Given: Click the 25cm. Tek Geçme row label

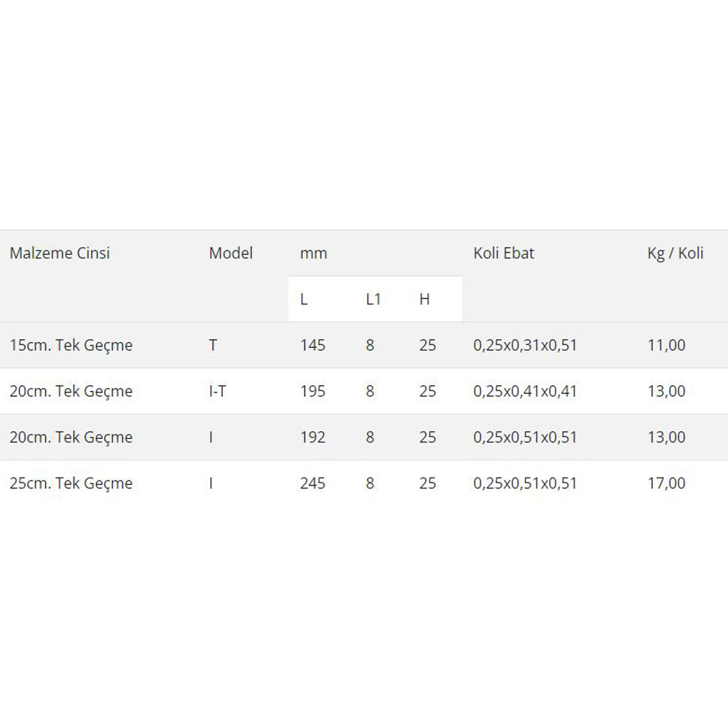Looking at the screenshot, I should click(71, 483).
